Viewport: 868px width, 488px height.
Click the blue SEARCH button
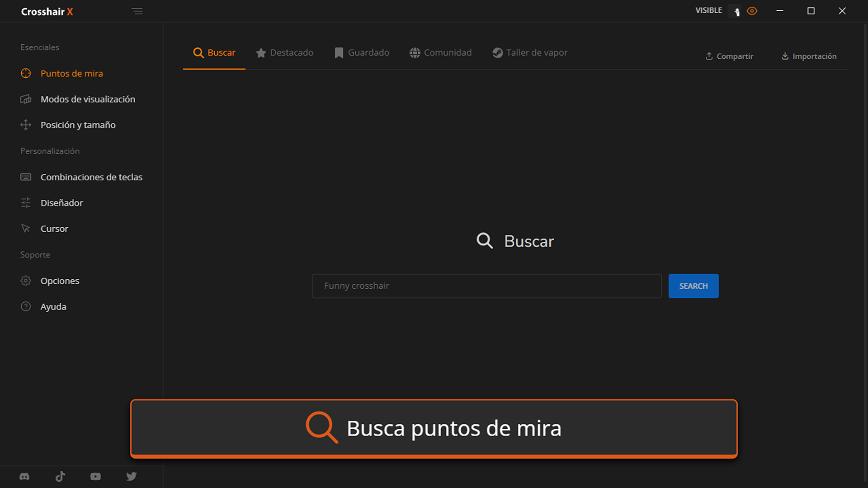[x=693, y=286]
